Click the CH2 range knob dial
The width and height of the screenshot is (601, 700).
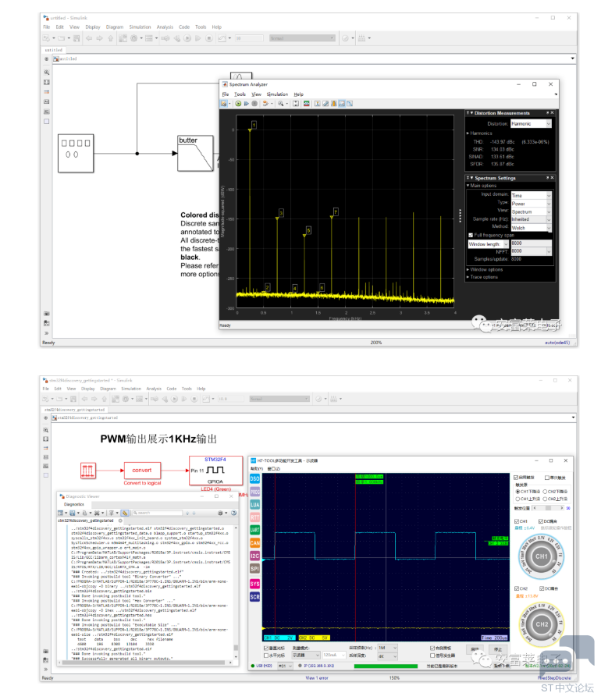pyautogui.click(x=541, y=624)
